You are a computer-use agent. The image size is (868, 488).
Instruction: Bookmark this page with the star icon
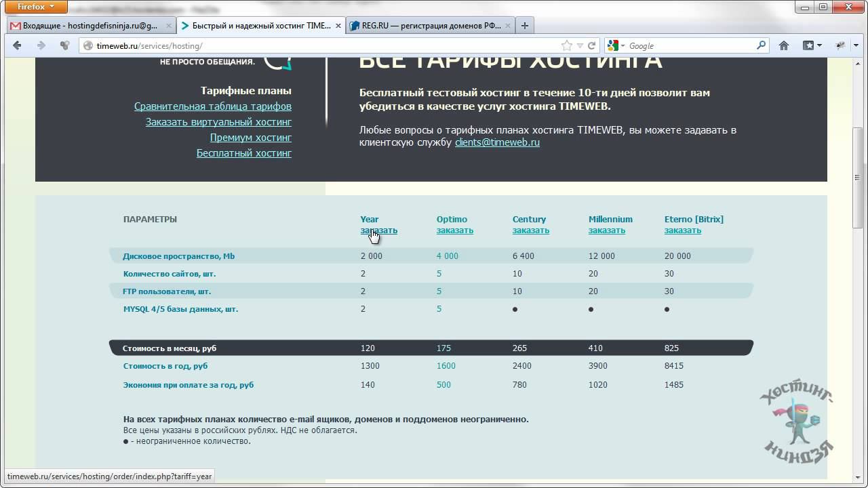566,45
